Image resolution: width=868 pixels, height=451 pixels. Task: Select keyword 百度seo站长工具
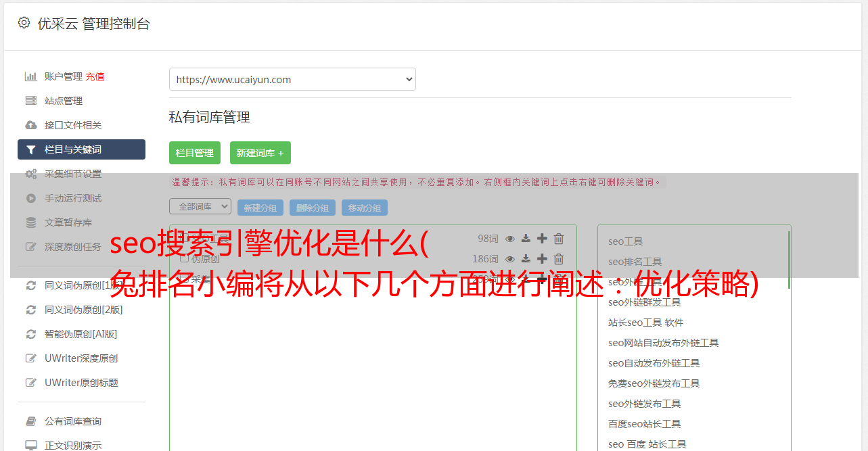(645, 424)
